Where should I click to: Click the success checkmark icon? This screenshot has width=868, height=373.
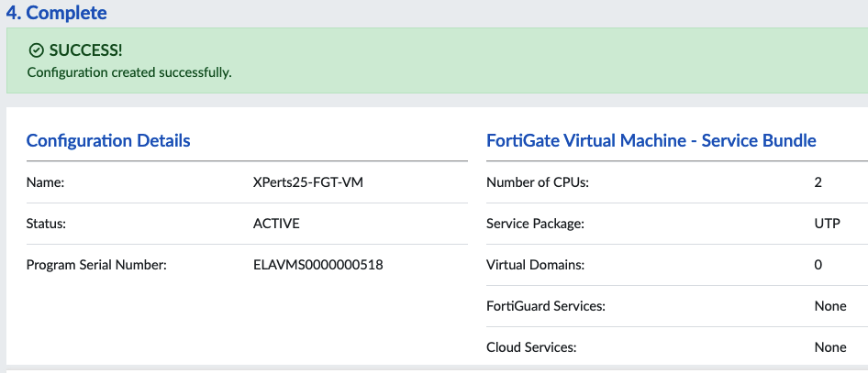coord(36,50)
